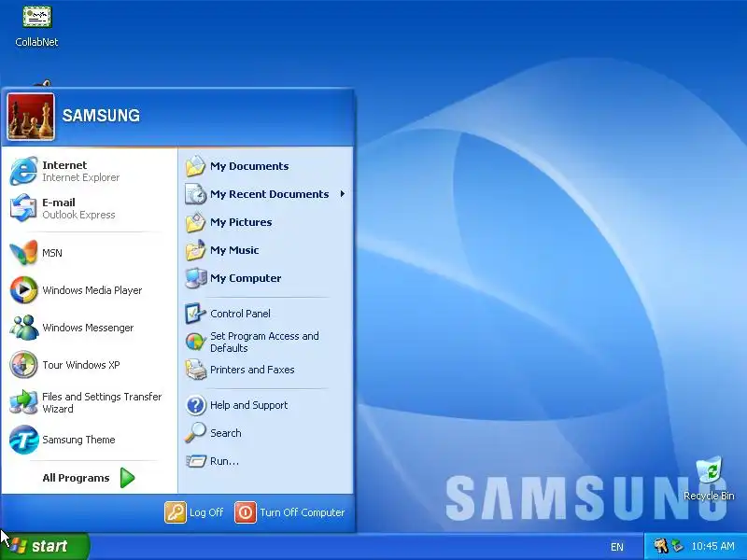The width and height of the screenshot is (747, 560).
Task: Launch the Samsung Theme icon
Action: pos(23,439)
